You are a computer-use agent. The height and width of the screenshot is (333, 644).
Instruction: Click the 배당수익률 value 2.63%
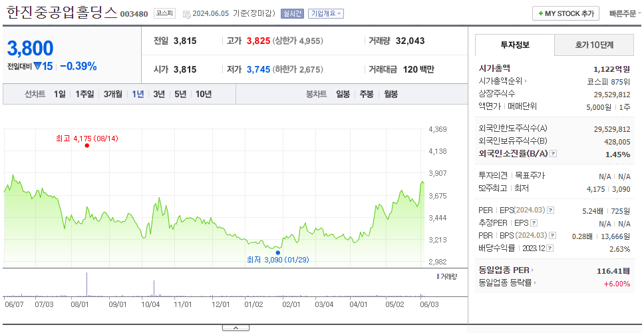click(x=620, y=249)
